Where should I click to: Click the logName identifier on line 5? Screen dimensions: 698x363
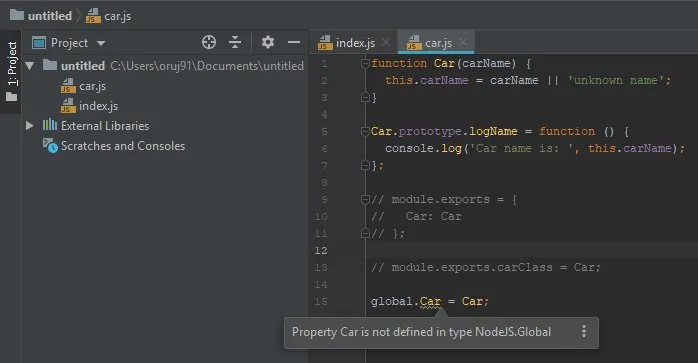(x=493, y=131)
